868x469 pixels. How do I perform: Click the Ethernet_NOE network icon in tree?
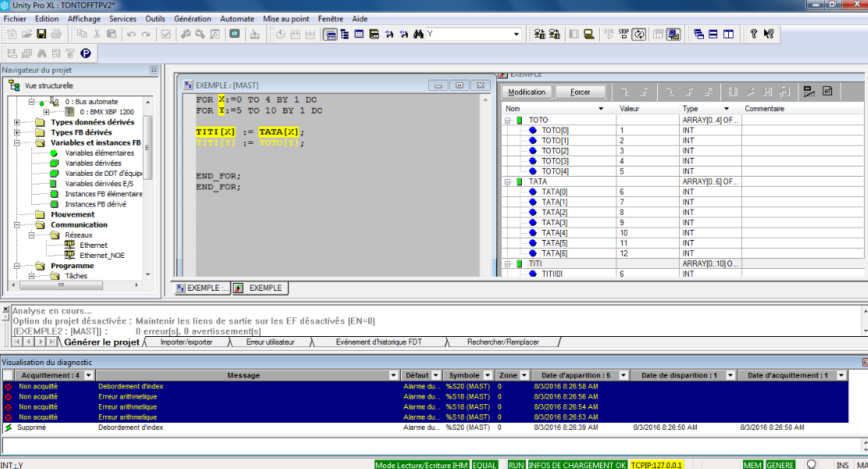pyautogui.click(x=69, y=255)
